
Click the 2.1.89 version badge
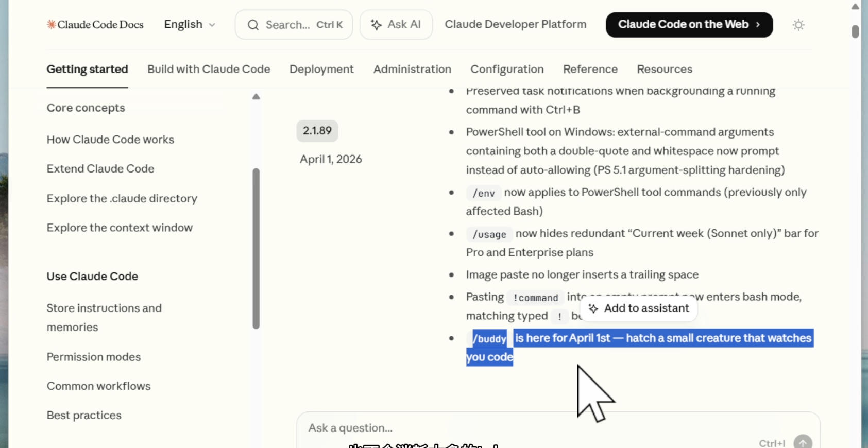click(317, 131)
